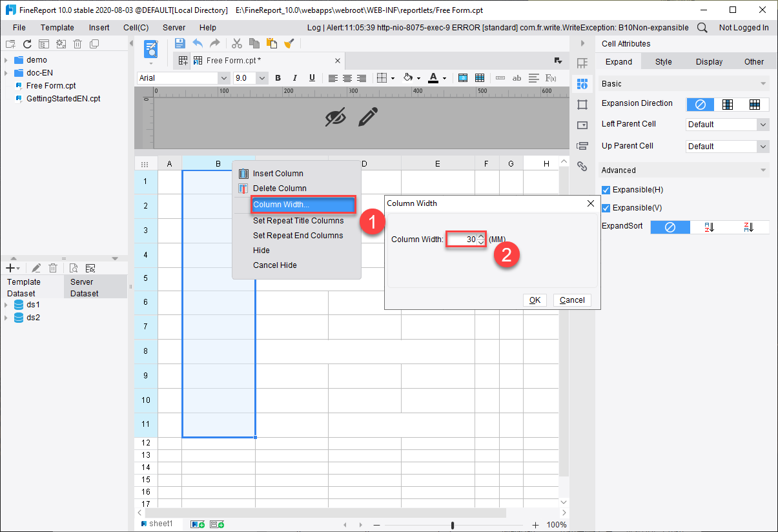Select no-sort ExpandSort option

tap(670, 227)
